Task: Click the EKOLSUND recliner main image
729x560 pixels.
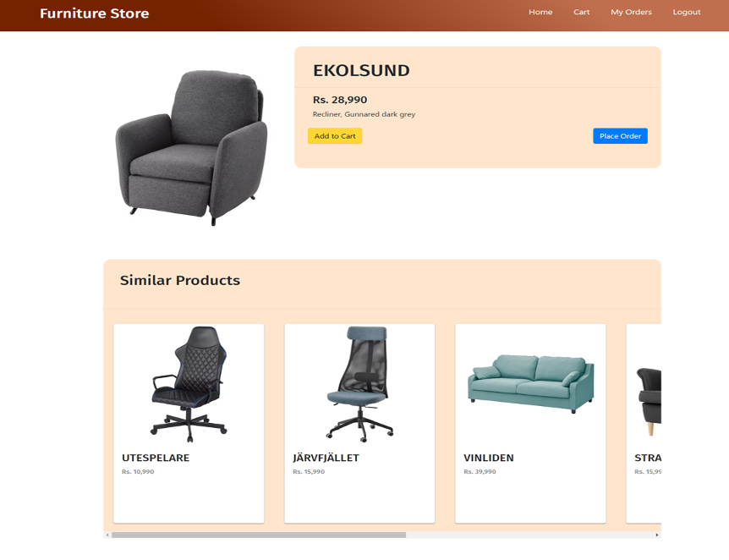Action: click(191, 148)
